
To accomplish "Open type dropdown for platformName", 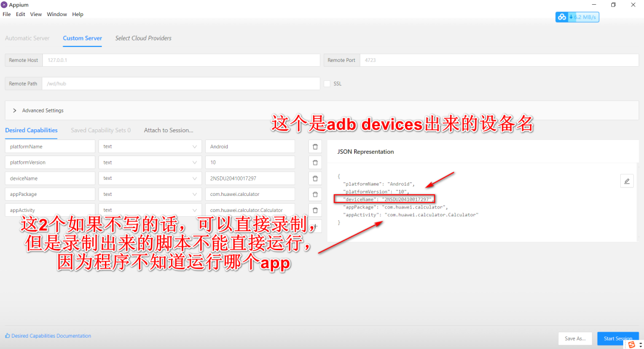I will coord(150,147).
